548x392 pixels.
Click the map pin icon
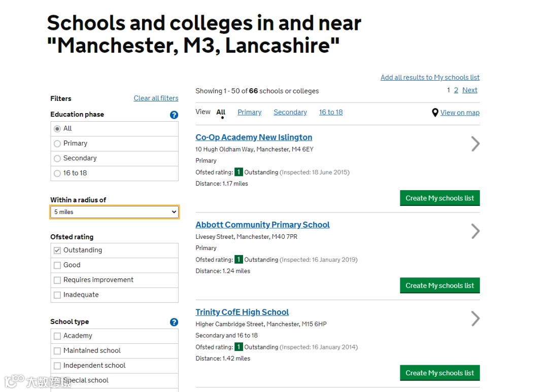click(x=435, y=113)
